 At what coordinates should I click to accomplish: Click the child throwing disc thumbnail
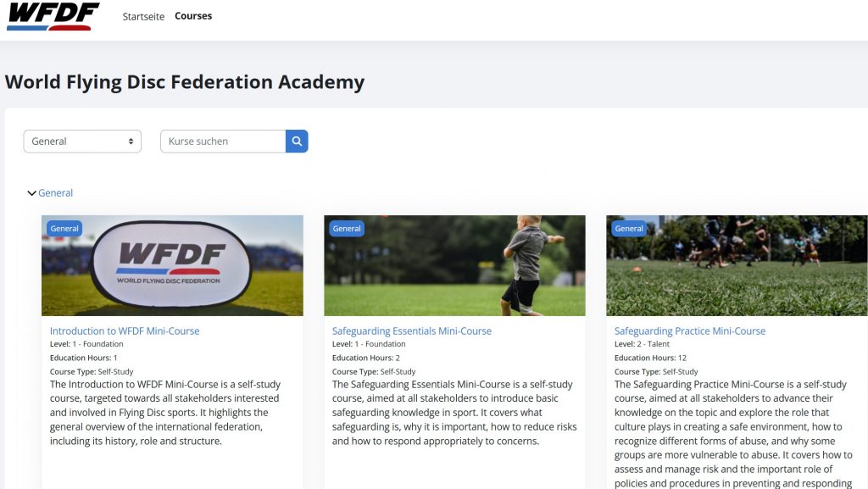click(454, 265)
